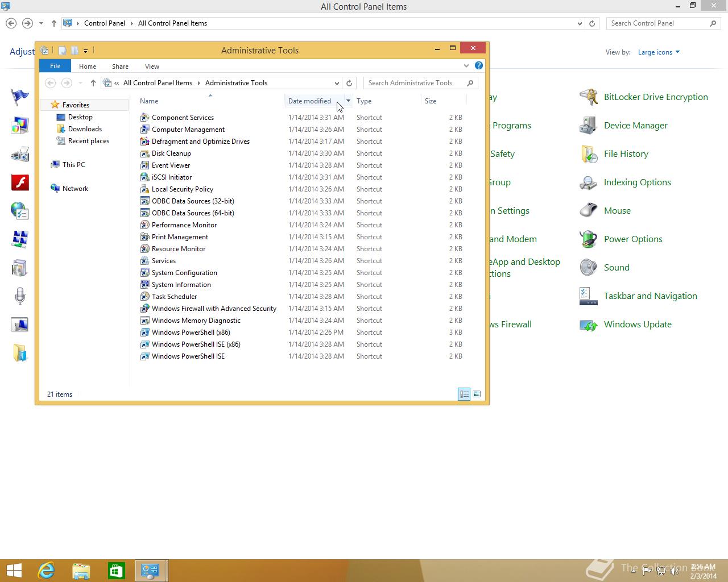Open File History icon
This screenshot has width=728, height=582.
(x=589, y=154)
